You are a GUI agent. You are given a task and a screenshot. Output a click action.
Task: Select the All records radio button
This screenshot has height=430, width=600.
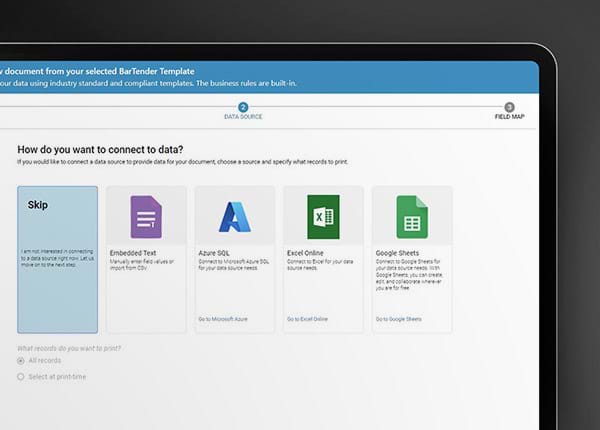[x=21, y=360]
